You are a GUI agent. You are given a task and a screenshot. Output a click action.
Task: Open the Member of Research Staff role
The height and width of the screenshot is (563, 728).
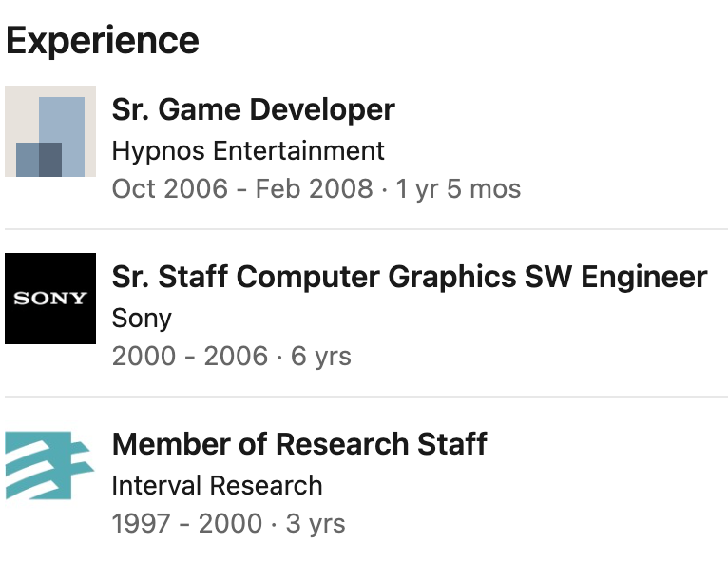(x=299, y=444)
